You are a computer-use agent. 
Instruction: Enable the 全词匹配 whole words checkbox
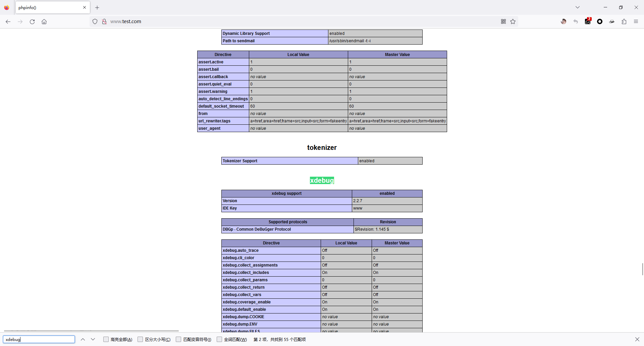[219, 339]
